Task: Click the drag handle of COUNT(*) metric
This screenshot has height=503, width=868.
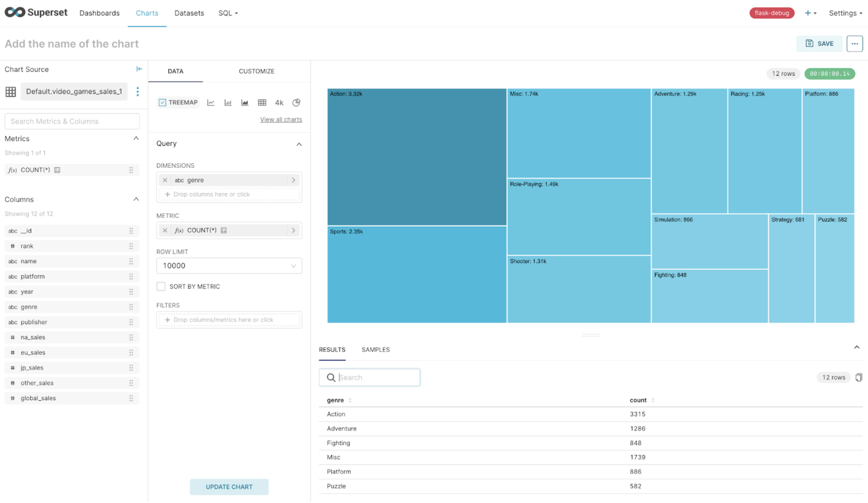Action: click(x=131, y=170)
